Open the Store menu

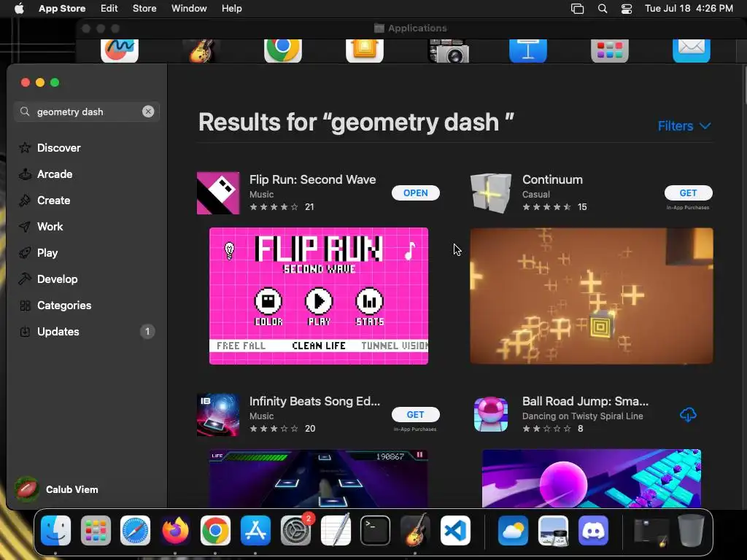[x=144, y=8]
